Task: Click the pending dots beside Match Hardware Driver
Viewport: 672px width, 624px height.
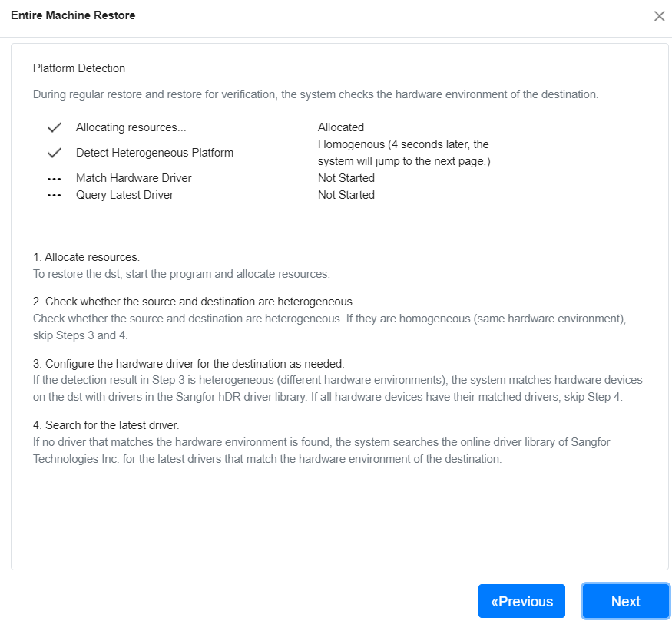Action: 54,179
